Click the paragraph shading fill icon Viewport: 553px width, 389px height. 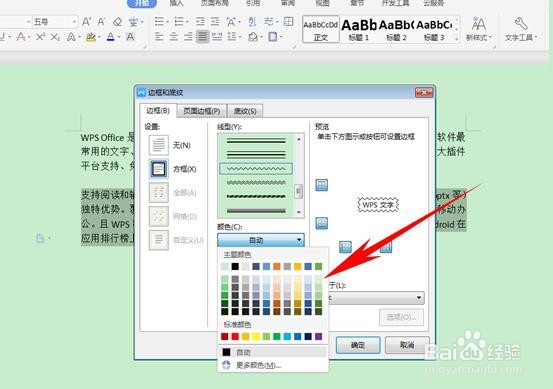tap(253, 36)
